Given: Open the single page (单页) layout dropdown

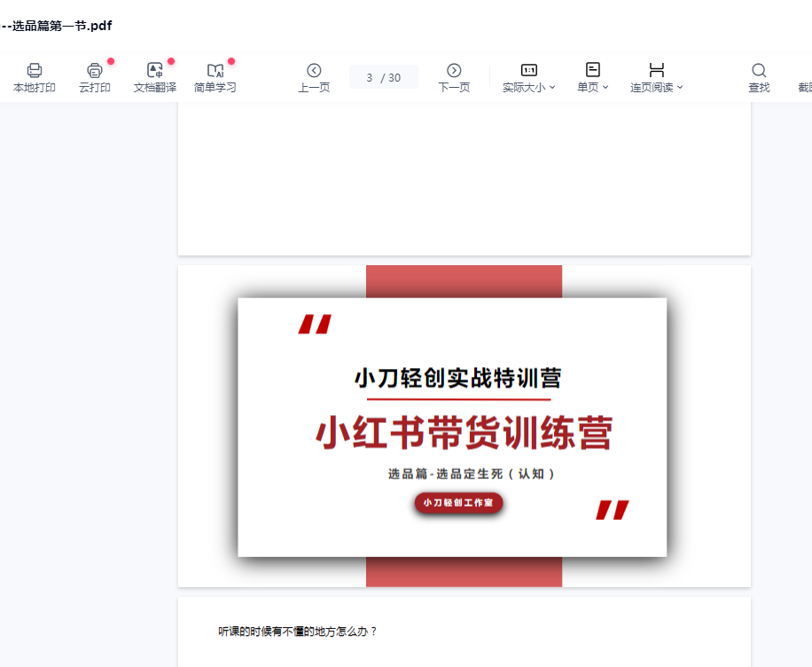Looking at the screenshot, I should click(593, 87).
